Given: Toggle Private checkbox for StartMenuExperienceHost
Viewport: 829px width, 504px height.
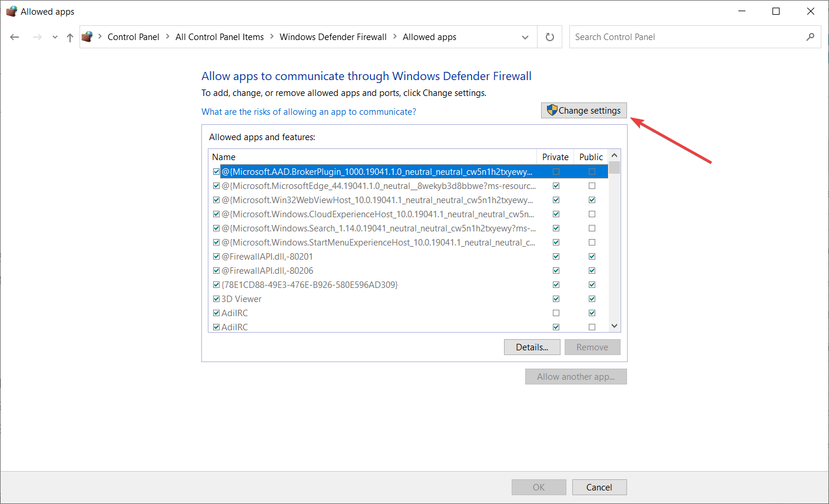Looking at the screenshot, I should pyautogui.click(x=556, y=243).
